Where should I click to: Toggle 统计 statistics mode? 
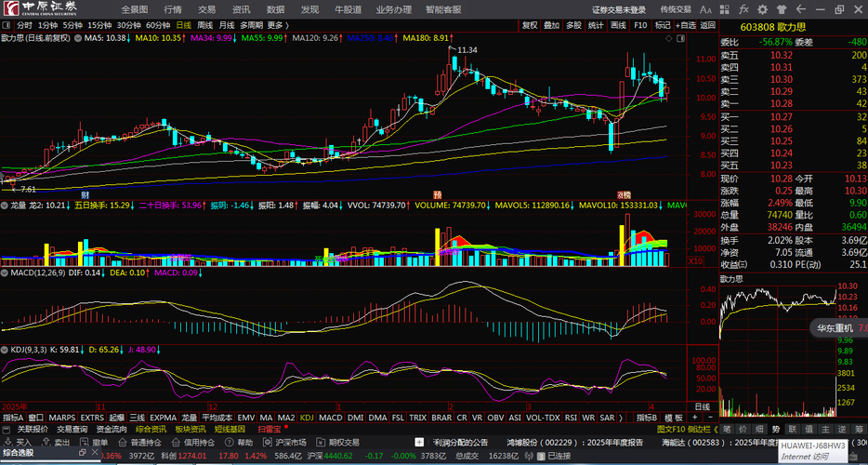tap(596, 25)
